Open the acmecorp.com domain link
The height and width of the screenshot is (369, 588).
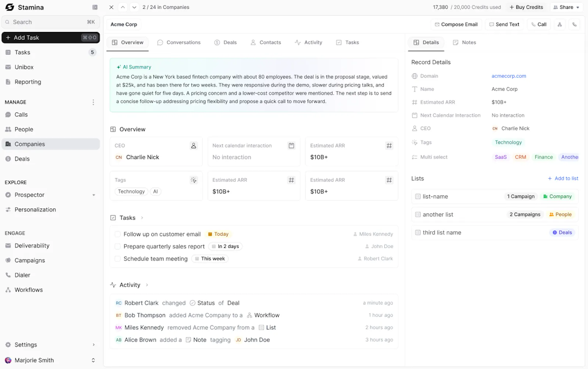point(509,76)
